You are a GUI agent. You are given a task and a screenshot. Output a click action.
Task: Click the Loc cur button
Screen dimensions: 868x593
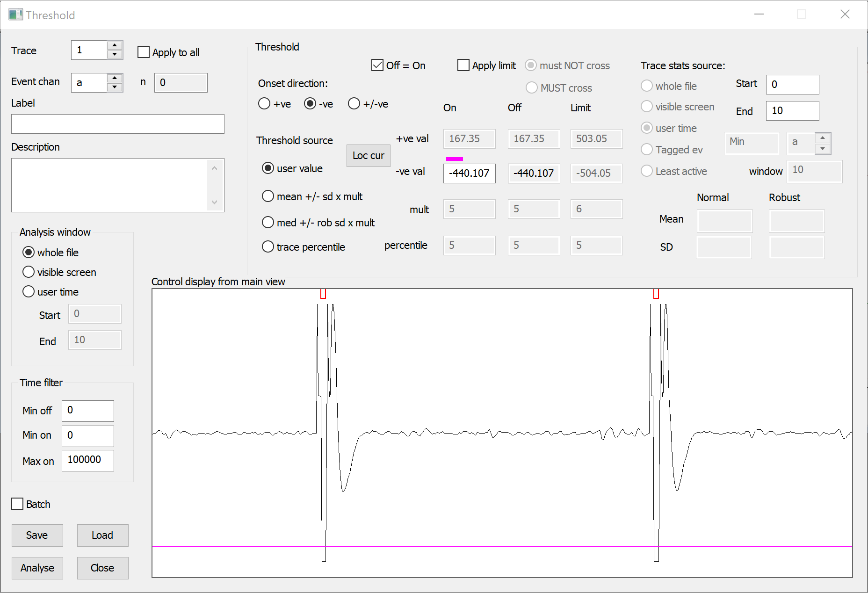(x=368, y=155)
